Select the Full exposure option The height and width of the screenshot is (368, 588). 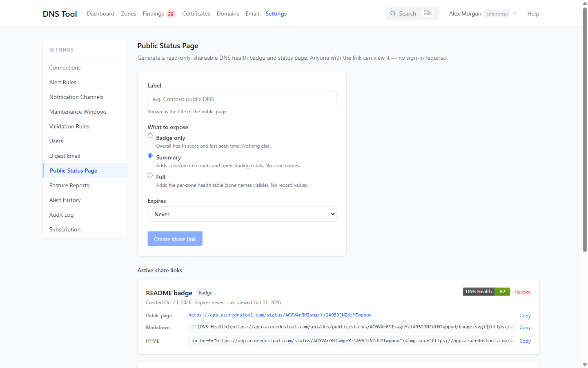click(150, 175)
